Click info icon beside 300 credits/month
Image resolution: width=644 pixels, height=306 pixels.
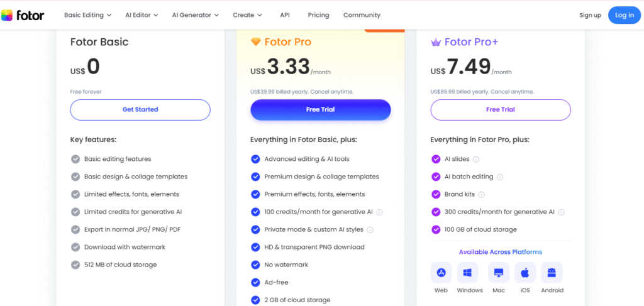(562, 212)
